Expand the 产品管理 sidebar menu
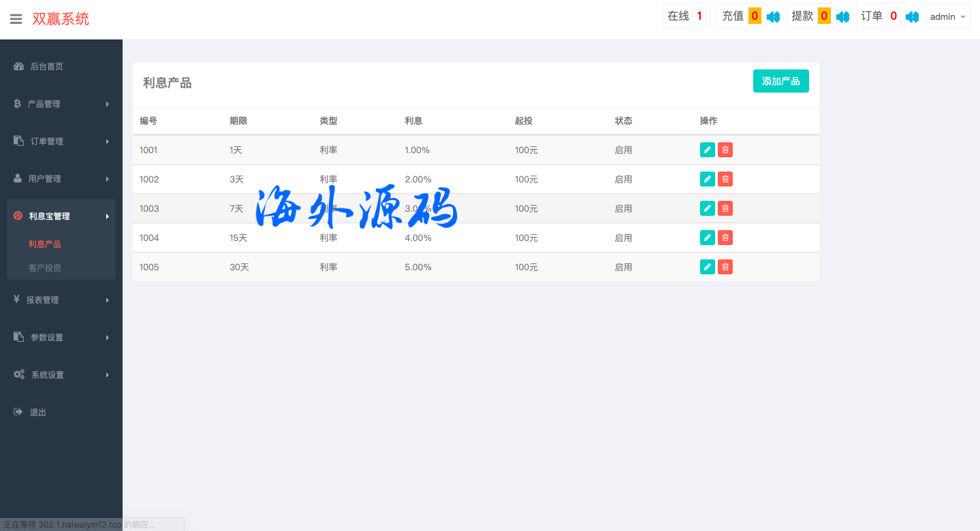980x531 pixels. coord(61,104)
